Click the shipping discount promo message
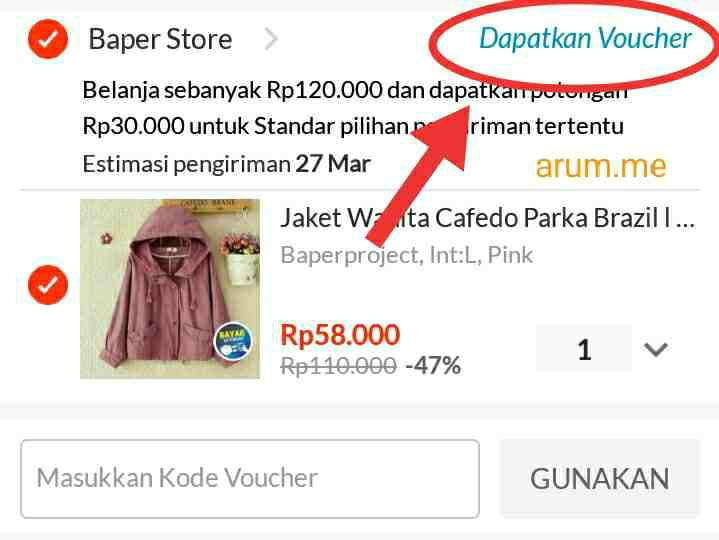The height and width of the screenshot is (540, 719). 354,108
